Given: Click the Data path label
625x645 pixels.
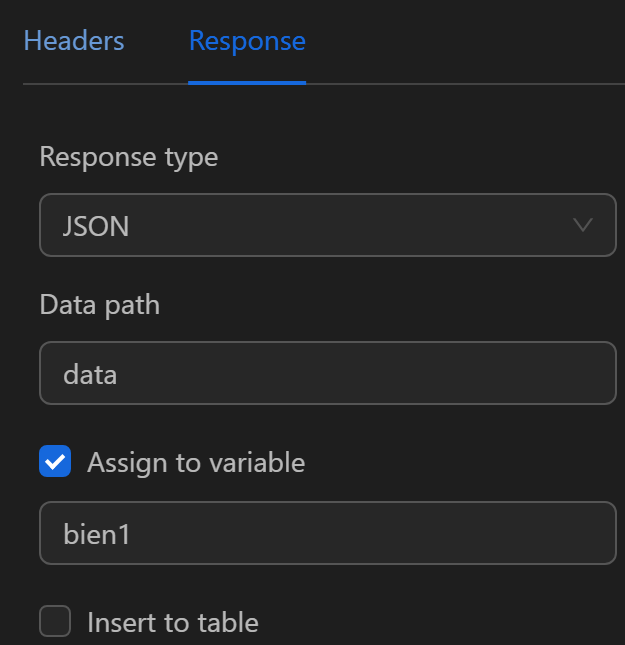Looking at the screenshot, I should pyautogui.click(x=100, y=305).
